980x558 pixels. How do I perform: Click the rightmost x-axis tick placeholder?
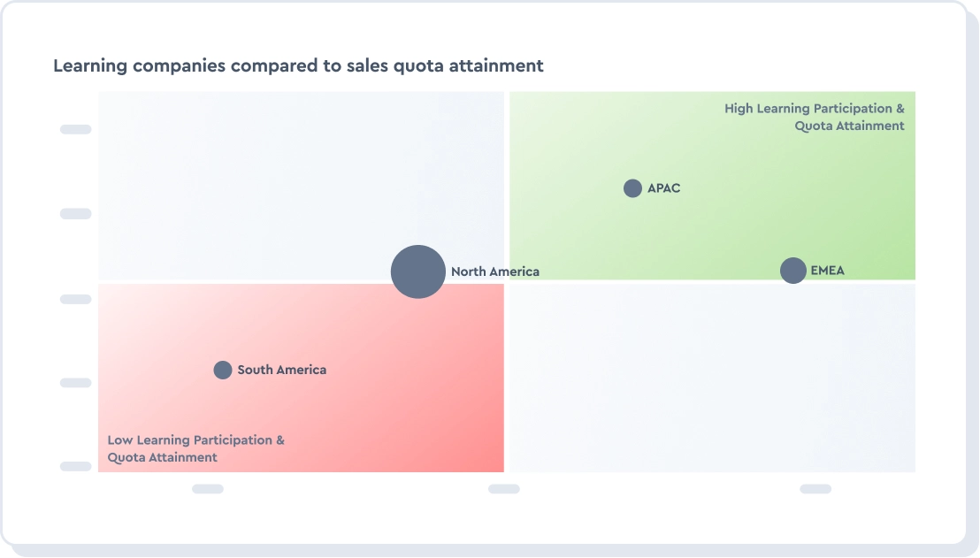pyautogui.click(x=815, y=489)
